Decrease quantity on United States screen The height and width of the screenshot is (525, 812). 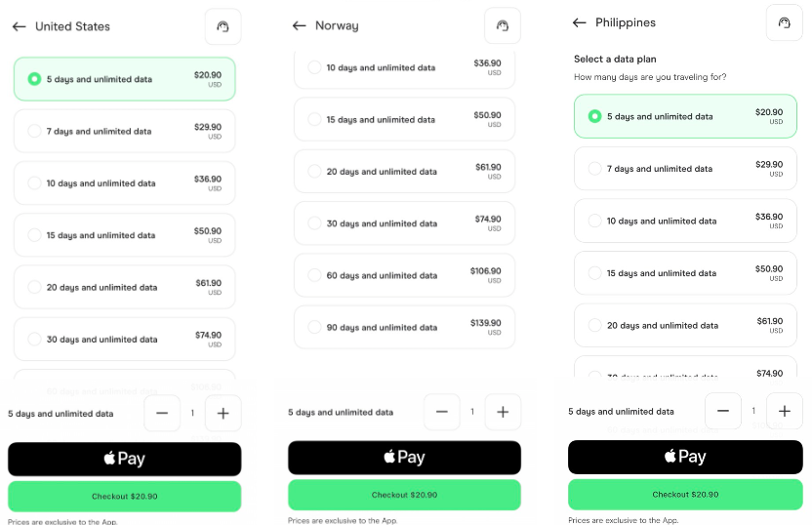click(162, 414)
